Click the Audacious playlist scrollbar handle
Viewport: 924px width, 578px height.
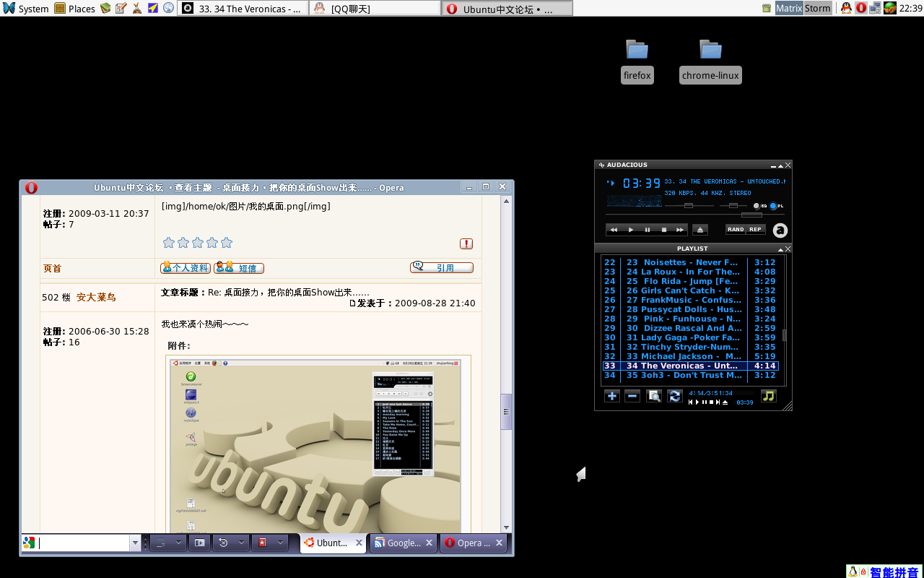(785, 335)
